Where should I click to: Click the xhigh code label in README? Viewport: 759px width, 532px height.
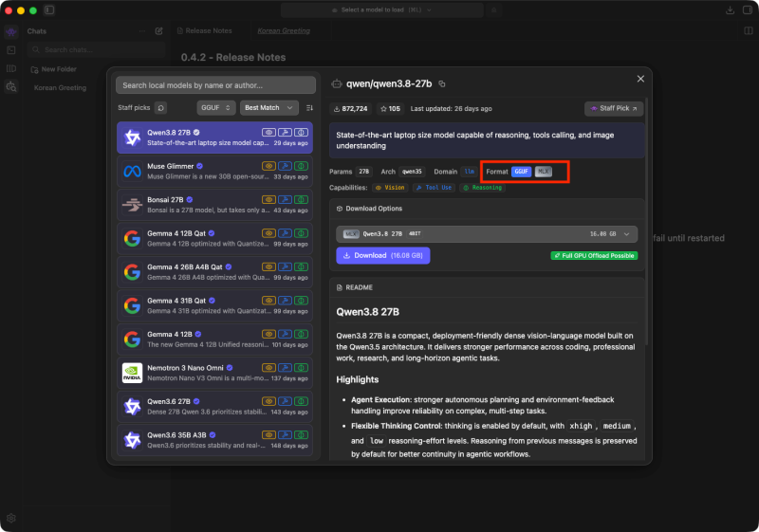click(581, 426)
